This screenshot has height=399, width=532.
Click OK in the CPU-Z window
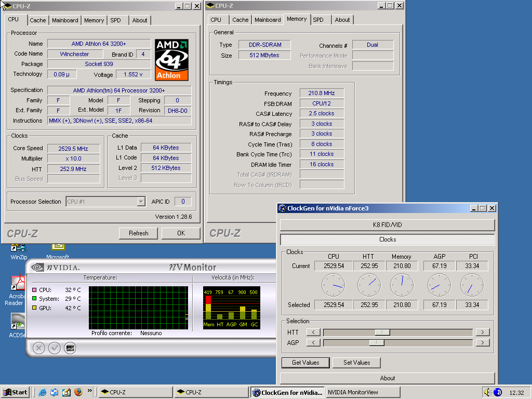coord(181,233)
